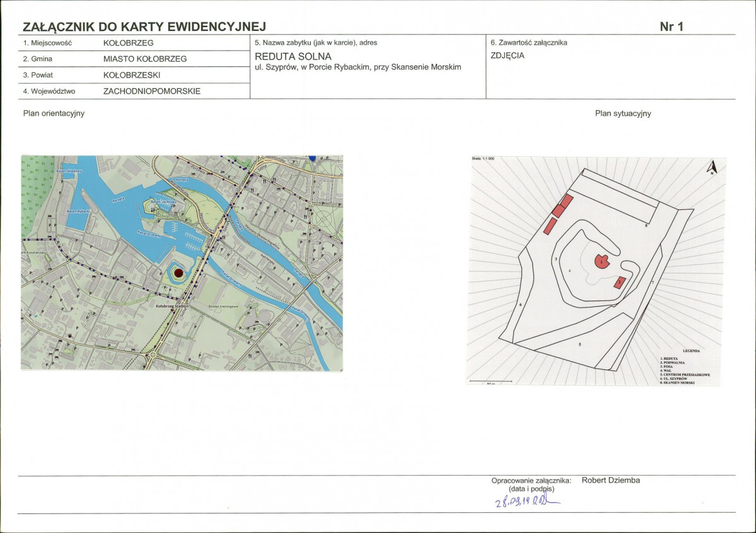756x533 pixels.
Task: Click legend entry '2. PODWALNIA'
Action: click(672, 362)
